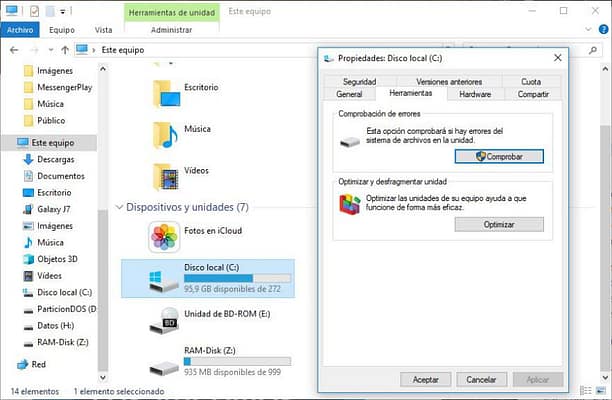
Task: Go back with the back arrow
Action: pos(14,50)
